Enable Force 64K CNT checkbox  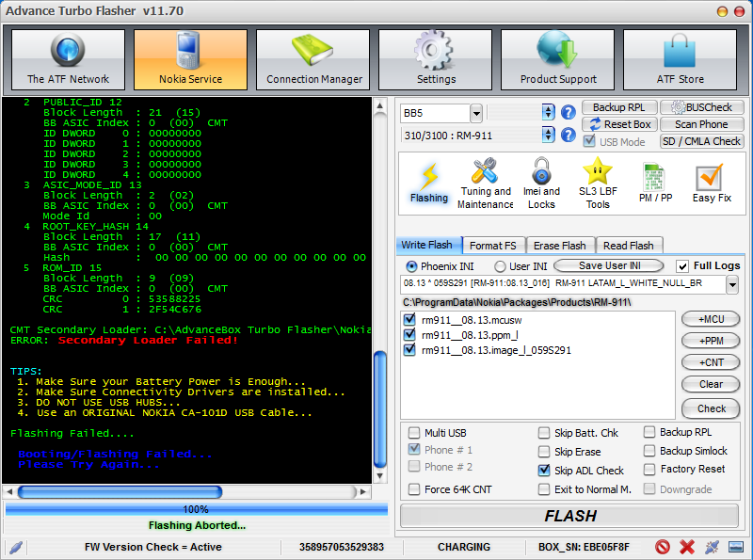414,489
